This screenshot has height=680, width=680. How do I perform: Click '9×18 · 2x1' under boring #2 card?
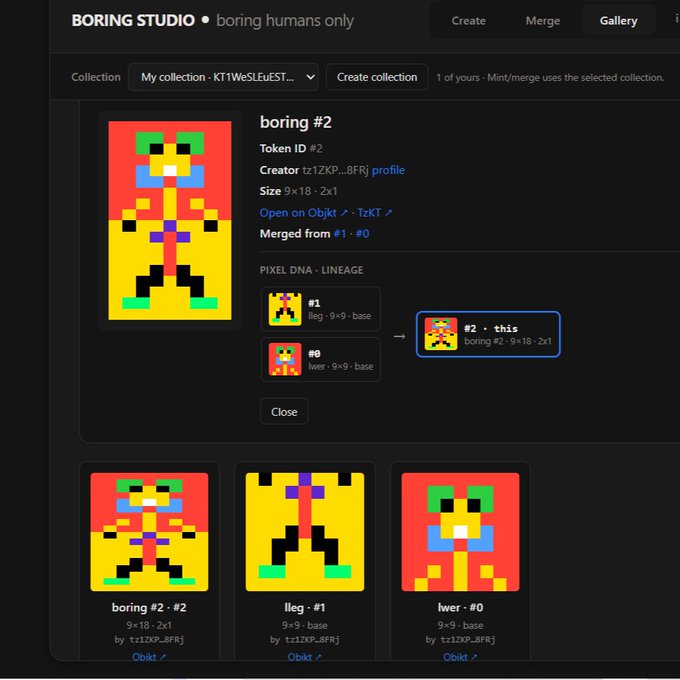149,625
